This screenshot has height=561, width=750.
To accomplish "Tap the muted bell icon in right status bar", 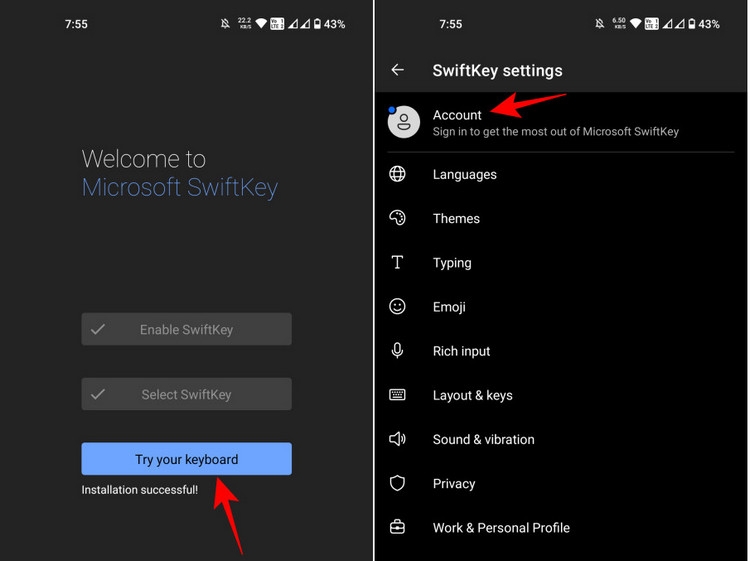I will 599,23.
